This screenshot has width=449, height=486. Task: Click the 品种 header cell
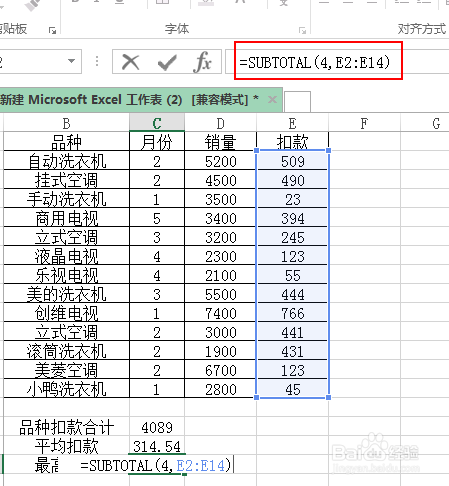tap(66, 141)
